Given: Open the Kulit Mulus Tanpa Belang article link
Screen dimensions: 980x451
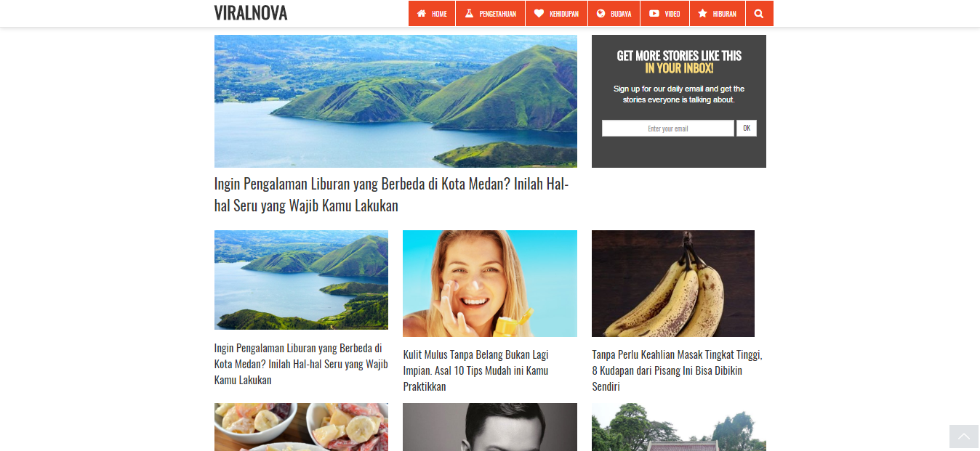Looking at the screenshot, I should [475, 370].
